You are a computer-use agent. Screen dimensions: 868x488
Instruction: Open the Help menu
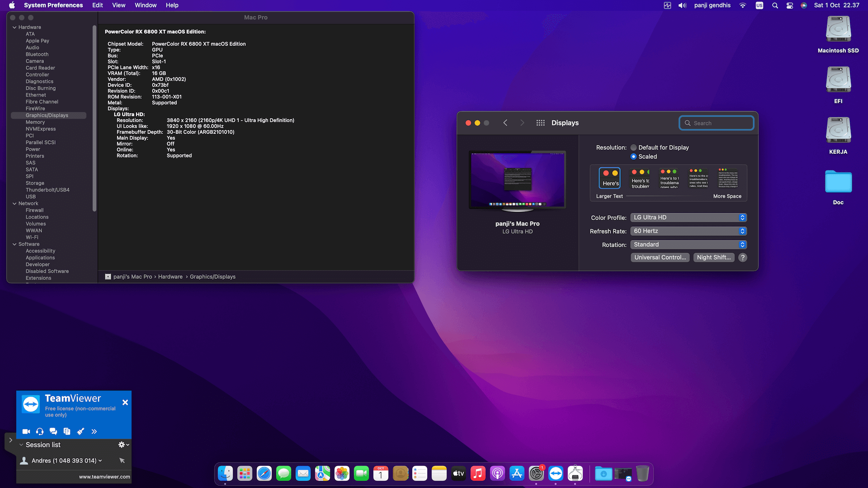(x=172, y=5)
